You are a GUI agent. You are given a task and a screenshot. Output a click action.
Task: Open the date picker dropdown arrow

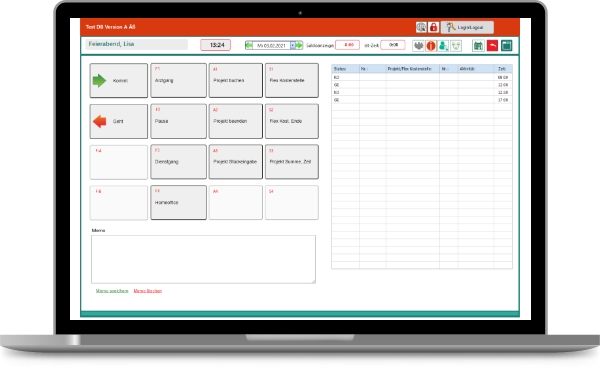pyautogui.click(x=292, y=45)
